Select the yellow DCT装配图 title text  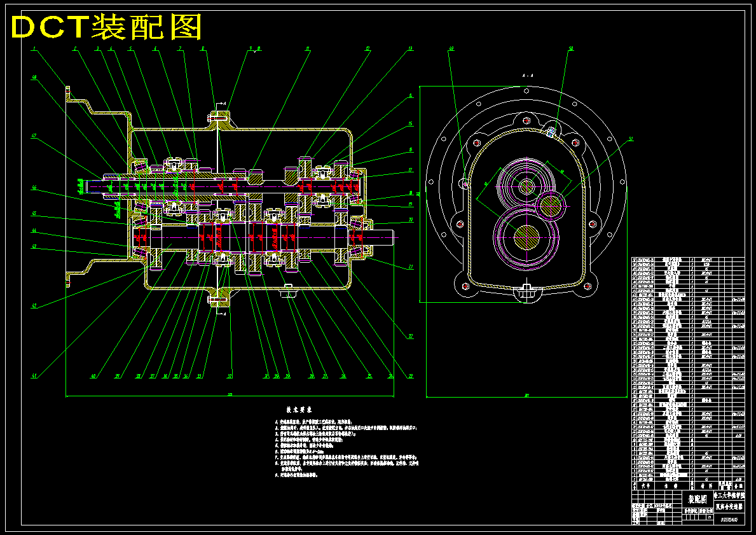[106, 27]
